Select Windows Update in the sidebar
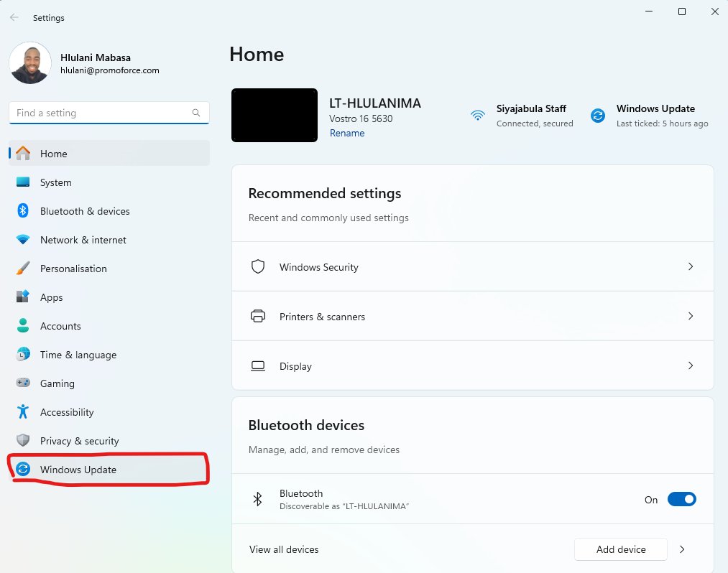This screenshot has height=573, width=728. 109,470
